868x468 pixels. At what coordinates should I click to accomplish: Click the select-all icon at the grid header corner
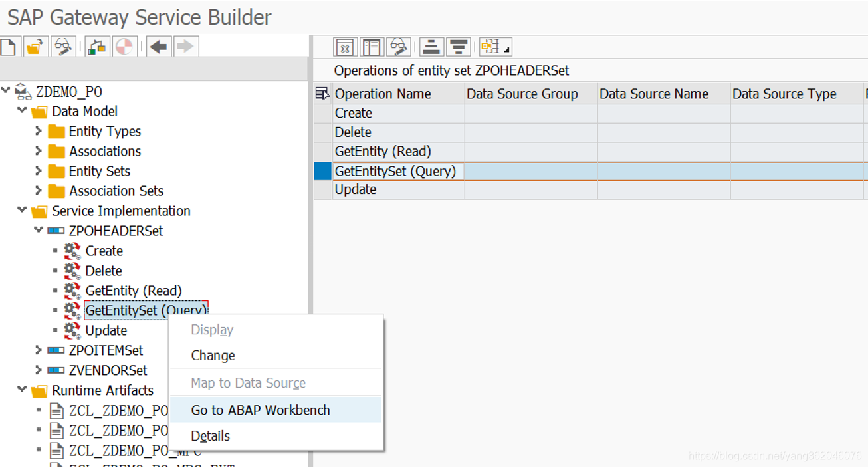[x=322, y=94]
